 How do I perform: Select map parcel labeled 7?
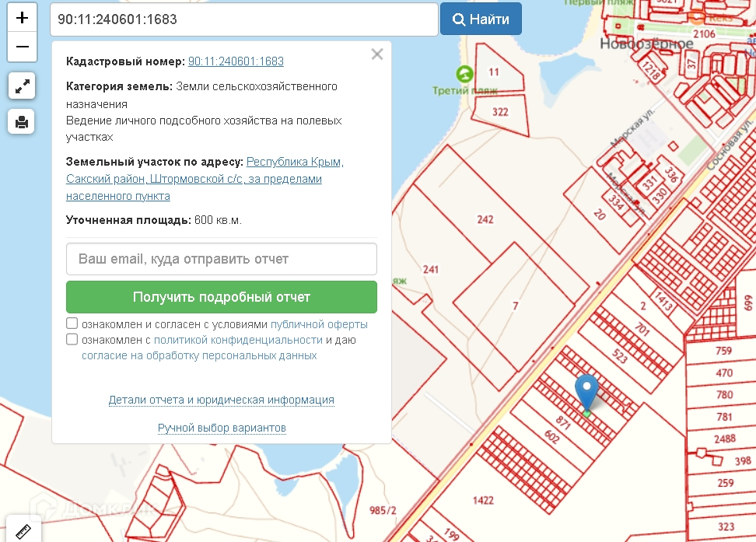point(515,306)
